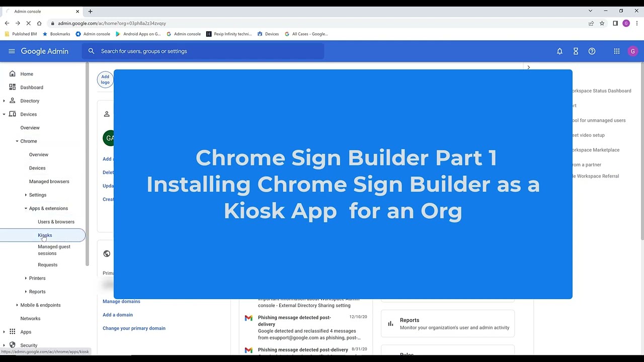Bookmark this page with the star icon

coord(602,23)
